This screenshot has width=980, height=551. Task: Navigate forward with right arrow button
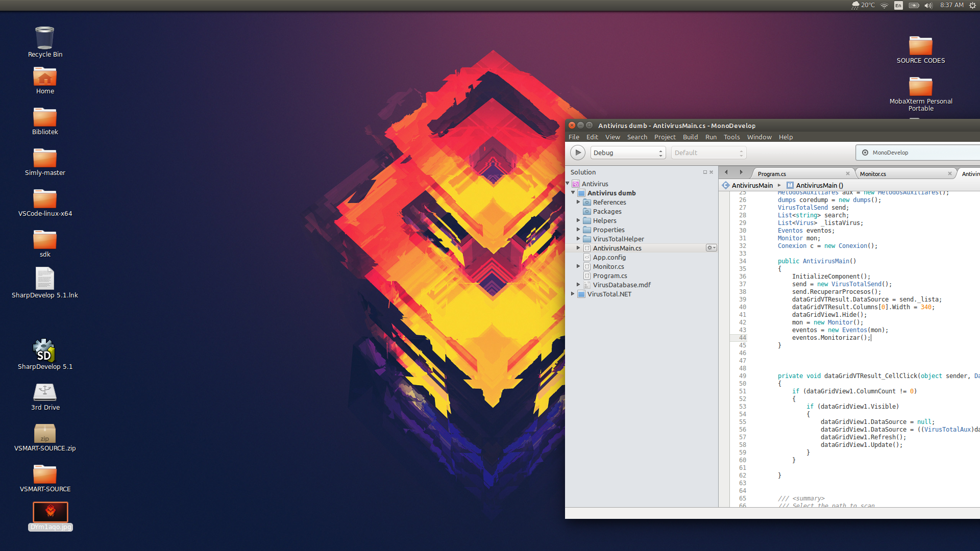(x=741, y=172)
